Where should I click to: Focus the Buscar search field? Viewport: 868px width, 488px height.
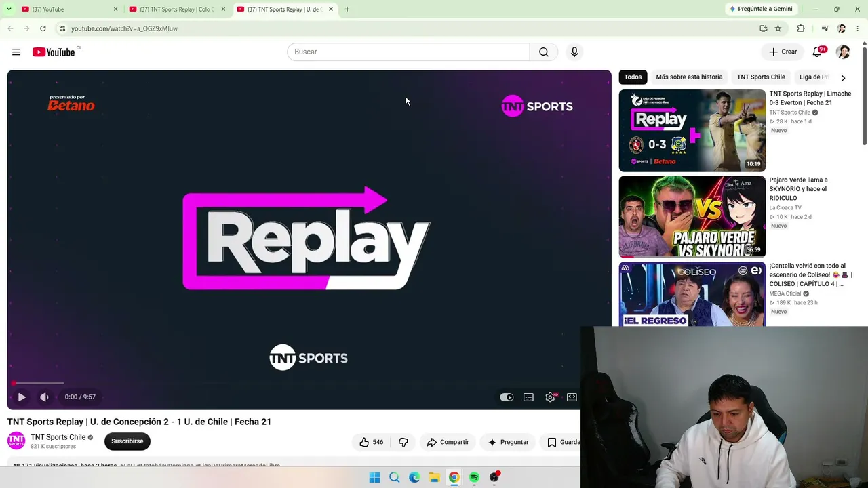pos(408,52)
